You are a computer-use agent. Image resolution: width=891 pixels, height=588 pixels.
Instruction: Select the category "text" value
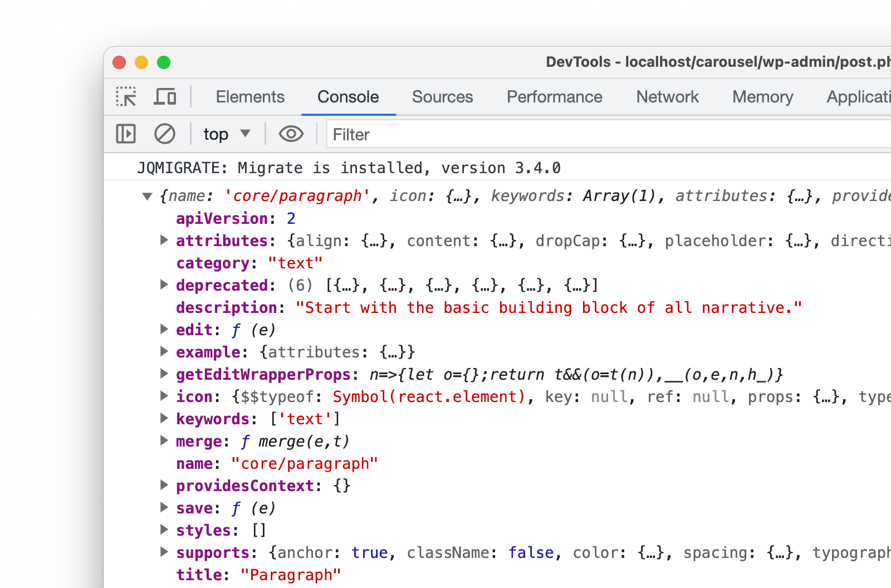pos(295,263)
